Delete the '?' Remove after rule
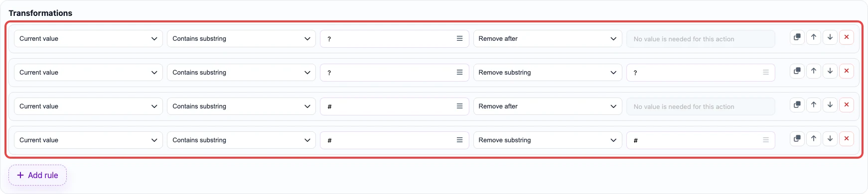Image resolution: width=868 pixels, height=194 pixels. (847, 37)
